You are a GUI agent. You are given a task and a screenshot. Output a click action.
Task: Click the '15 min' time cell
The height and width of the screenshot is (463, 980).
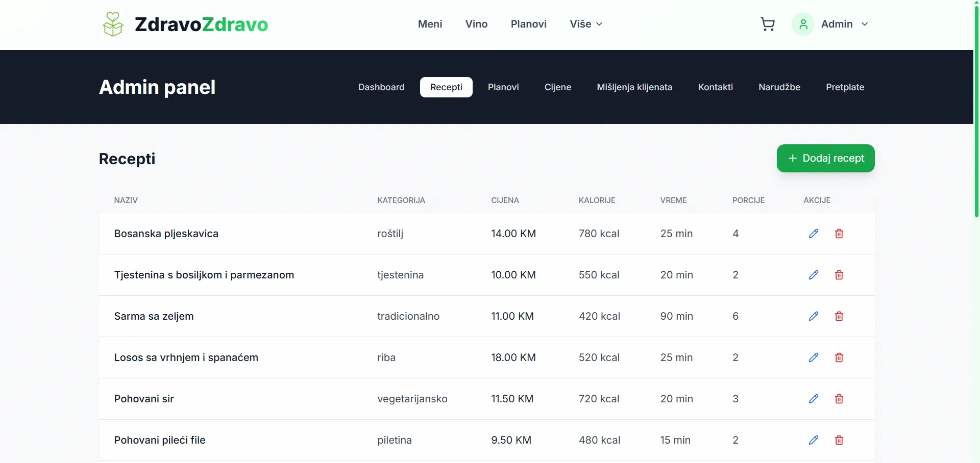pos(675,440)
